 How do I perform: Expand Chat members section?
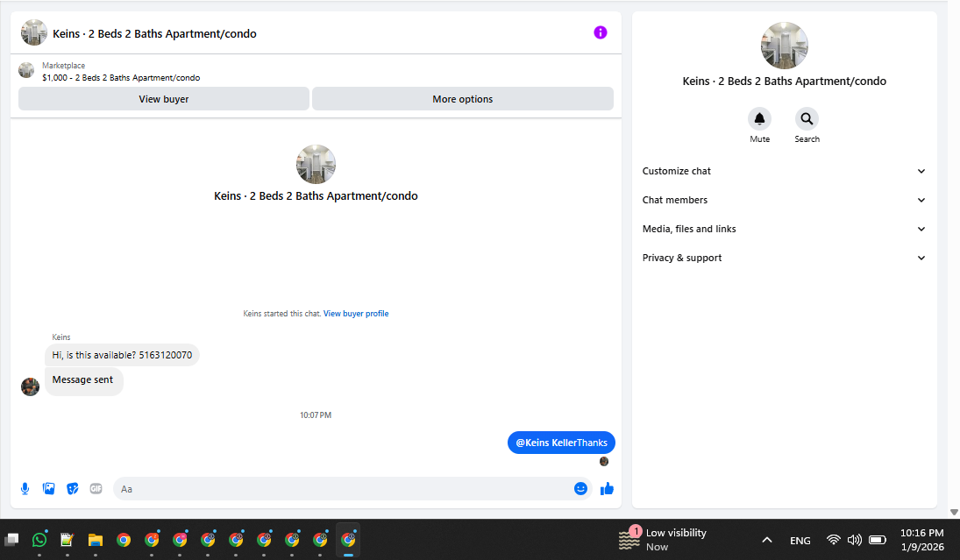(784, 200)
